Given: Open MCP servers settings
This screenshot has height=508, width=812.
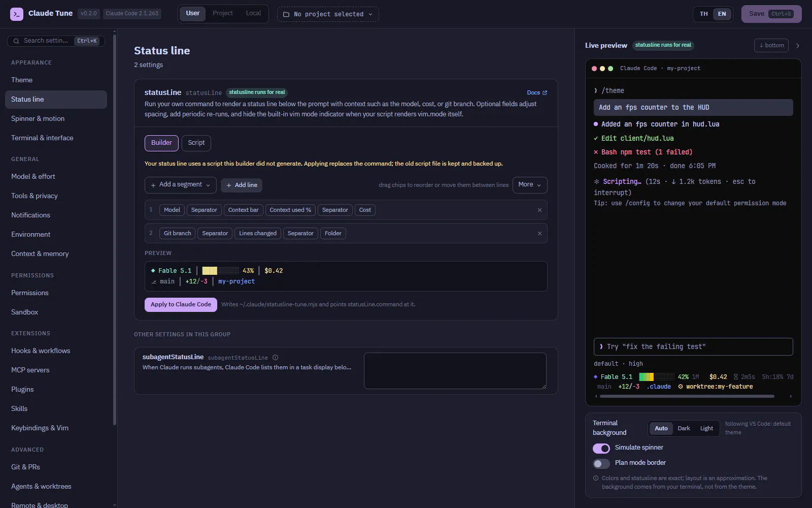Looking at the screenshot, I should [x=56, y=370].
